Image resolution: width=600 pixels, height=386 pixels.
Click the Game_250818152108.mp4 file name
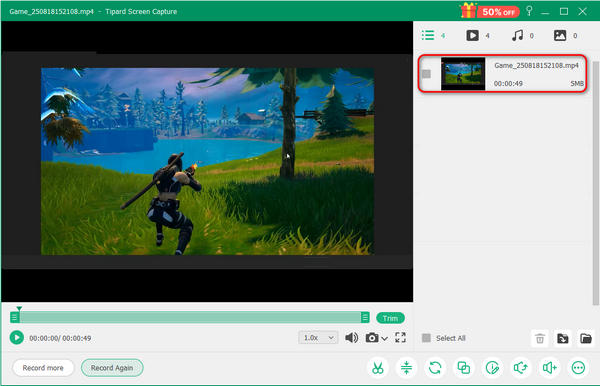(x=536, y=65)
